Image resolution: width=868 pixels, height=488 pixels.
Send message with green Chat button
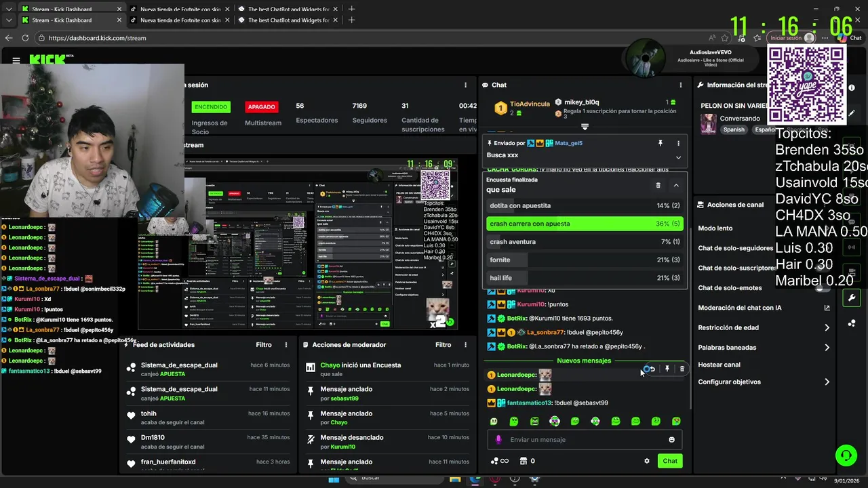point(670,461)
